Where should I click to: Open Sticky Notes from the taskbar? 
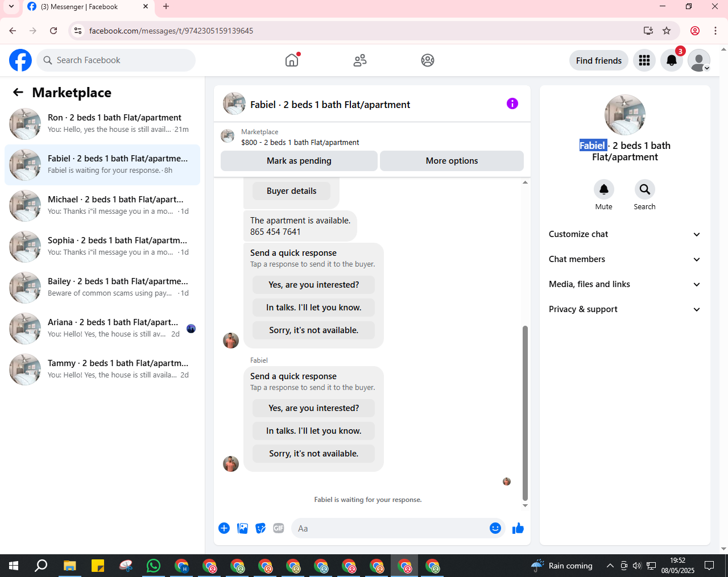pos(98,566)
